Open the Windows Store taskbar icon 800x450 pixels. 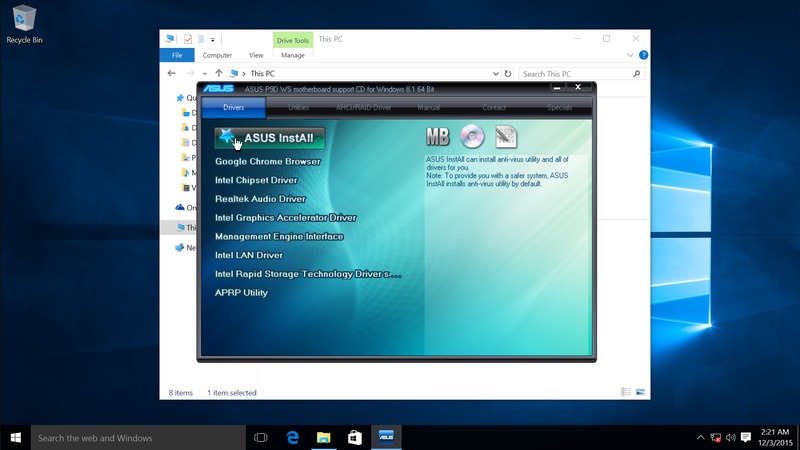pyautogui.click(x=354, y=437)
